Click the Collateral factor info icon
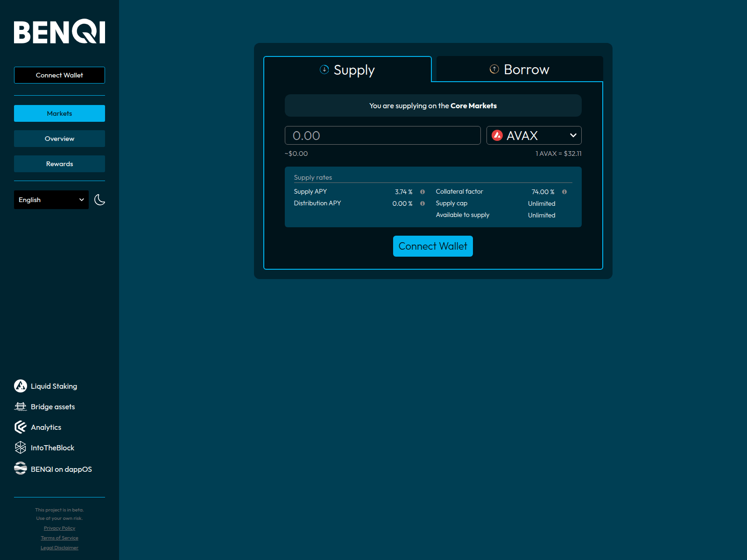The height and width of the screenshot is (560, 747). (564, 191)
